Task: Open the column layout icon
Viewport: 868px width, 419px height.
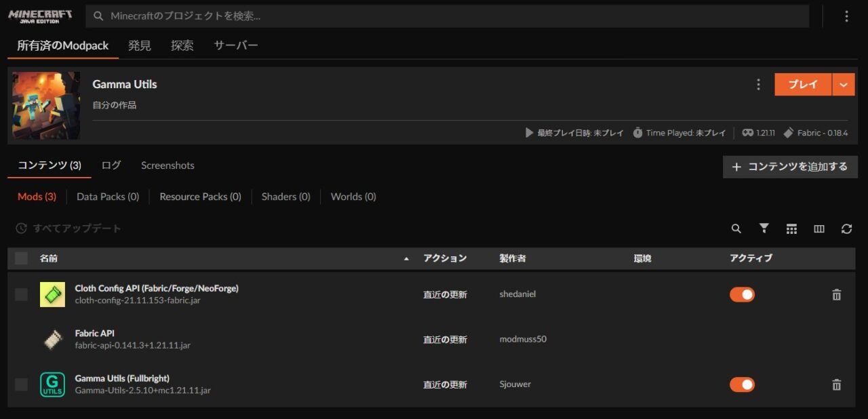Action: point(819,229)
